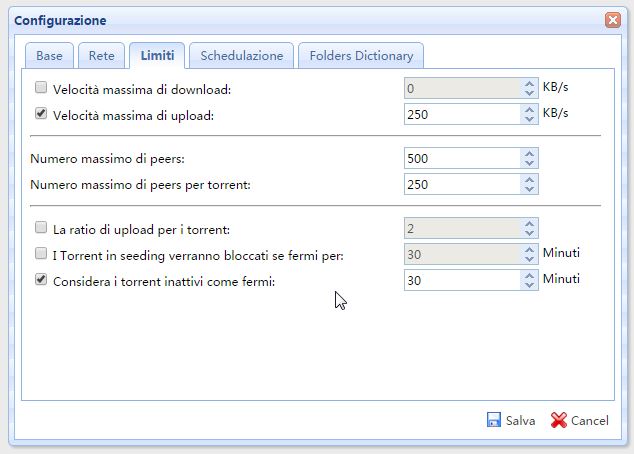Decrease inactive torrents minutes value

(529, 286)
